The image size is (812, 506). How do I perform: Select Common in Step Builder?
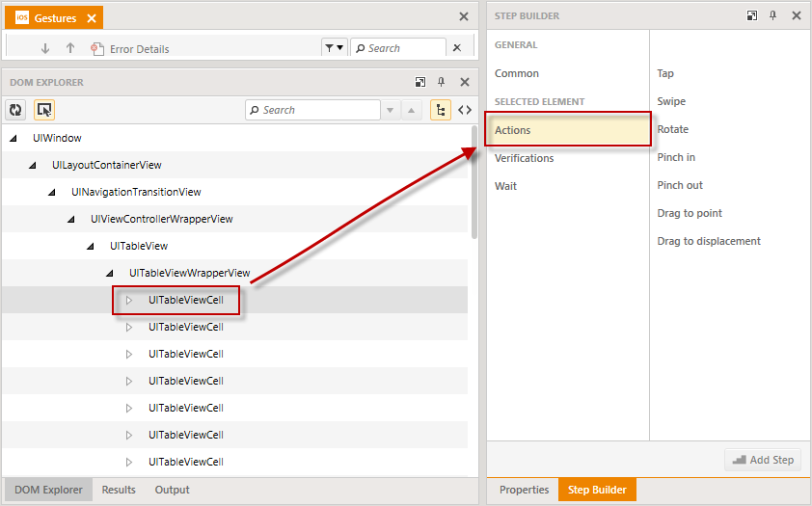click(x=516, y=73)
